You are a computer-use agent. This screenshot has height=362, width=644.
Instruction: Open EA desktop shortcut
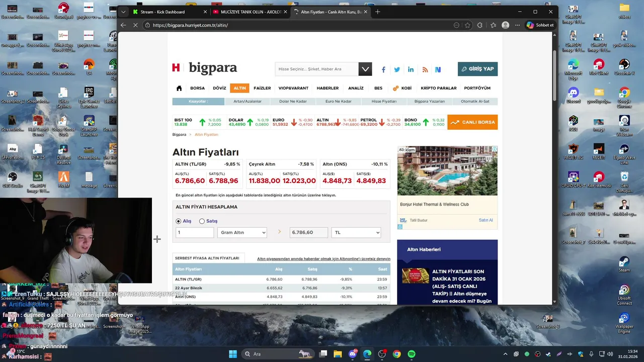point(89,67)
